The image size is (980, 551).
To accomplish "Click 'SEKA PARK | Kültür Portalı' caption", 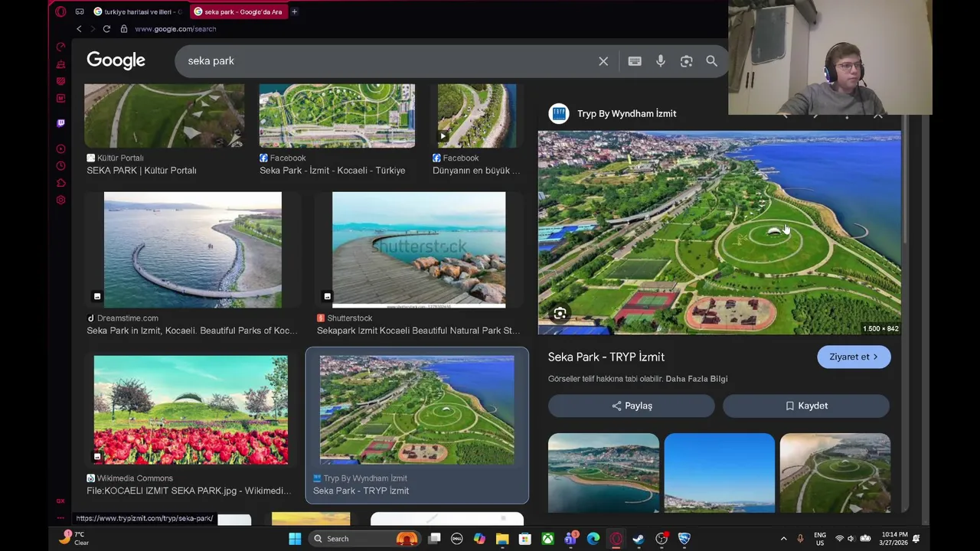I will point(142,171).
